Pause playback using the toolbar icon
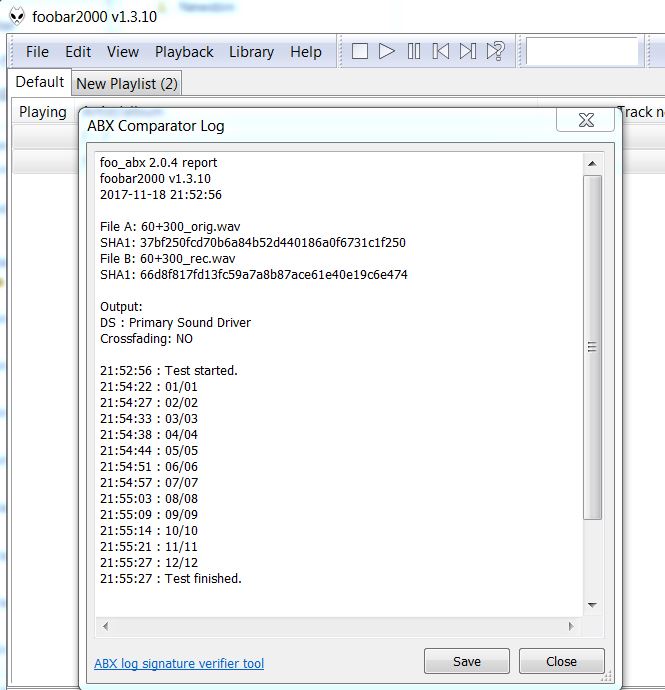 414,51
